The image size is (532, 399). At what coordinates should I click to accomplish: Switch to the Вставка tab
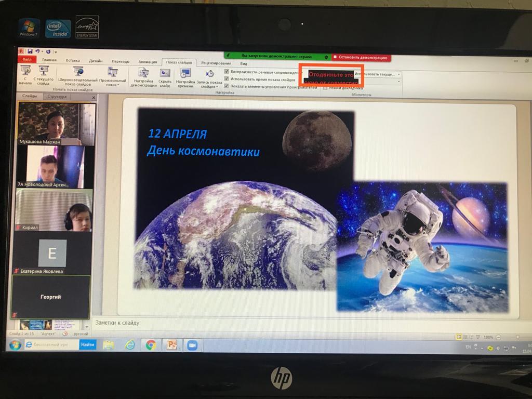pyautogui.click(x=73, y=60)
